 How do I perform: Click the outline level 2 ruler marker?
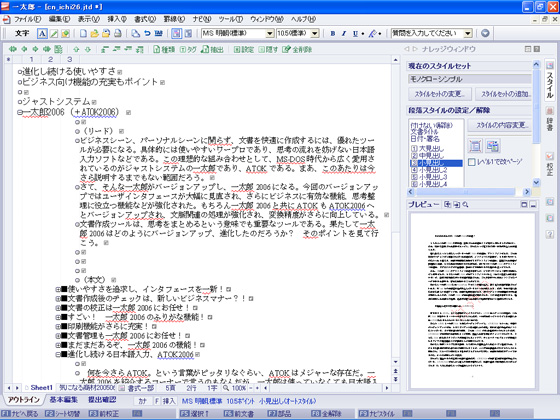pos(50,59)
